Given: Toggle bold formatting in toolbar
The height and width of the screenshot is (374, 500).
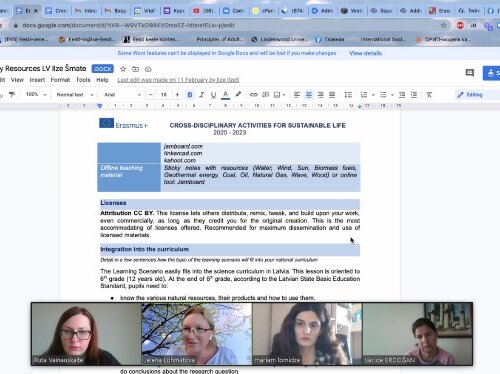Looking at the screenshot, I should (x=190, y=95).
